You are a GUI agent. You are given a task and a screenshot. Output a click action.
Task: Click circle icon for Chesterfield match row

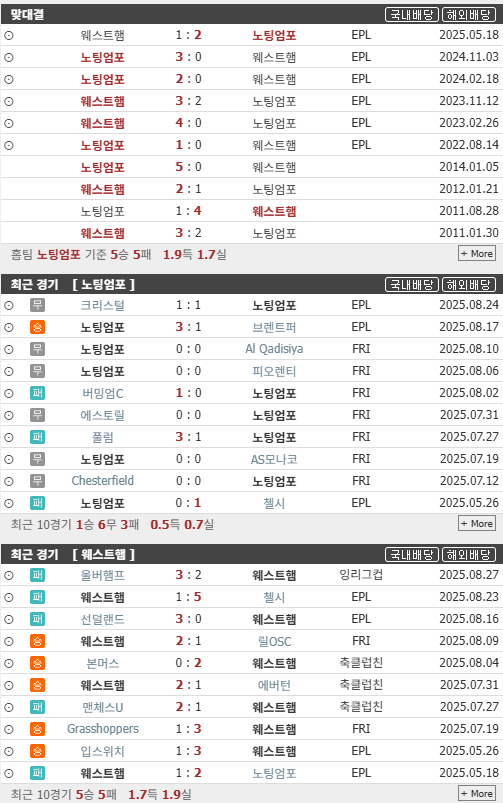pos(9,482)
